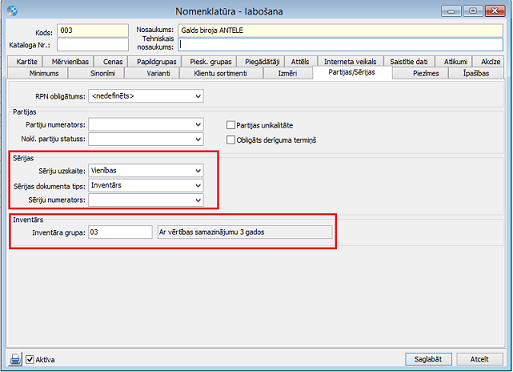Click the Kataloga Nr. input field

(93, 45)
